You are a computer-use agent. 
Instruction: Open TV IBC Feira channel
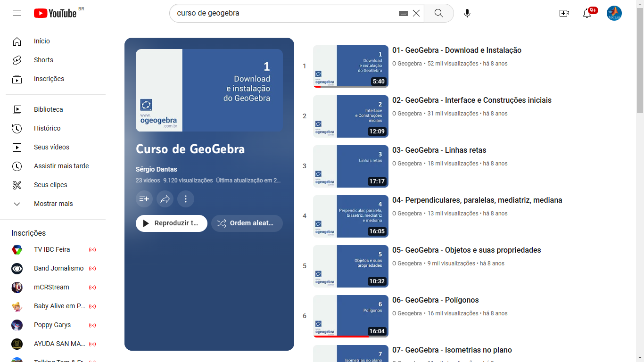[56, 249]
